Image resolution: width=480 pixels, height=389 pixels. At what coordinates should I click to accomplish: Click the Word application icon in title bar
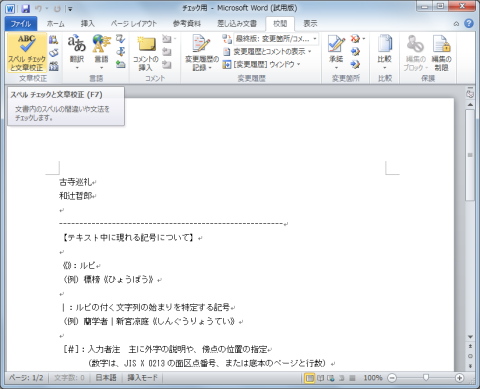(x=10, y=9)
